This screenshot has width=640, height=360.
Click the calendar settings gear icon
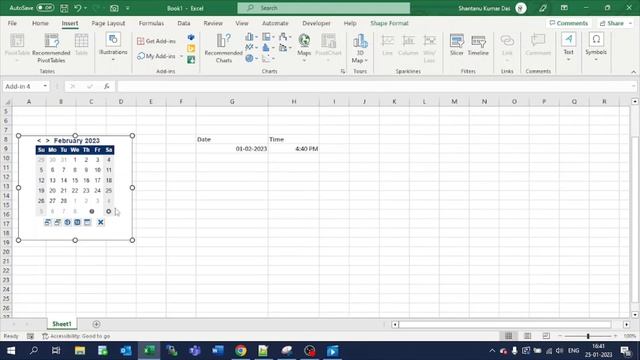[109, 211]
